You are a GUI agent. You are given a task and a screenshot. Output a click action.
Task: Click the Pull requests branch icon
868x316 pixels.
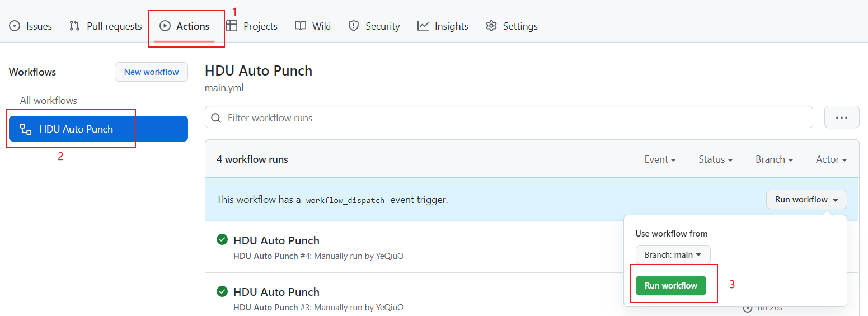[x=74, y=26]
